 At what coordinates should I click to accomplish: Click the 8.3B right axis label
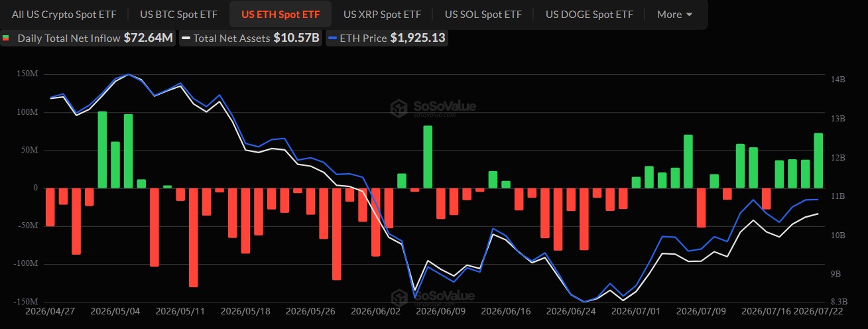838,301
